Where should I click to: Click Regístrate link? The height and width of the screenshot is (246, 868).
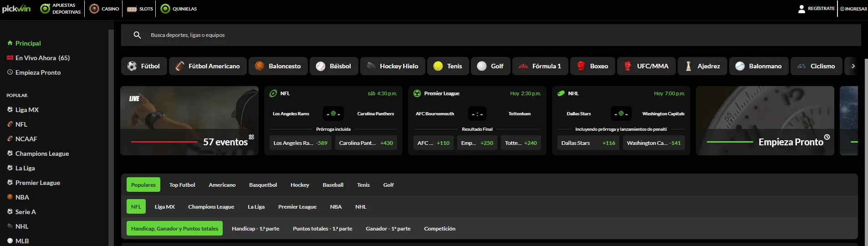pyautogui.click(x=821, y=9)
